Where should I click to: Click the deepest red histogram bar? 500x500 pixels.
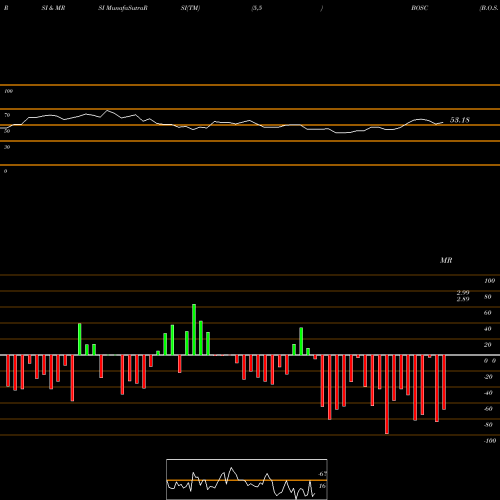pyautogui.click(x=387, y=394)
